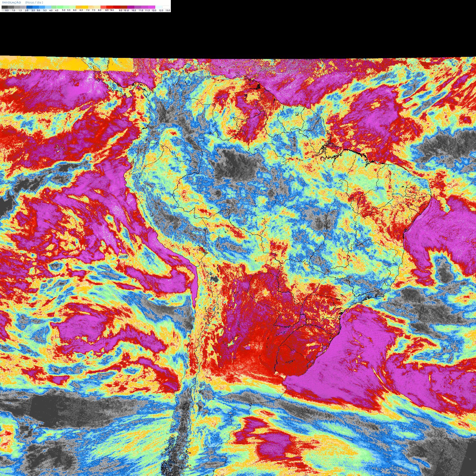Pick the dark blue 2.5-hour legend swatch
The image size is (476, 476).
click(29, 7)
